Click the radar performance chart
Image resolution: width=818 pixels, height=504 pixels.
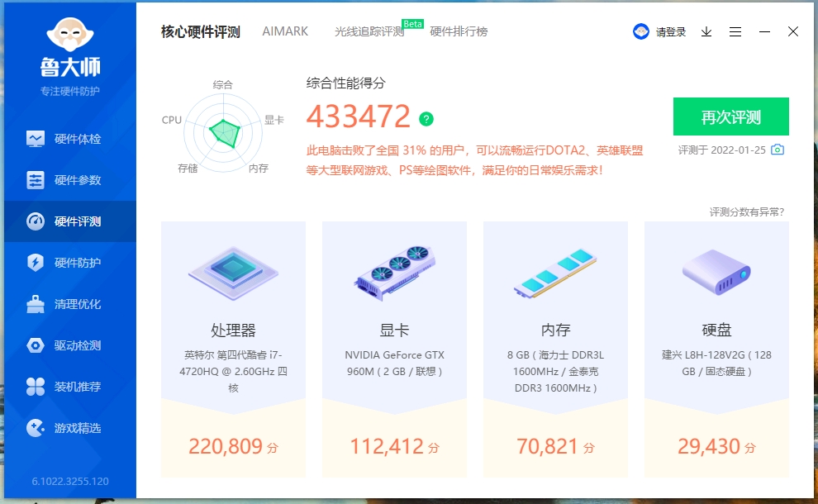point(223,132)
